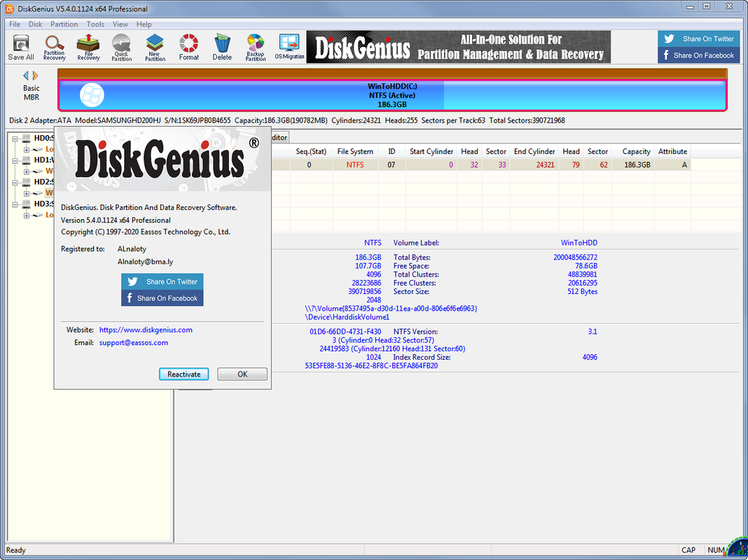The width and height of the screenshot is (748, 560).
Task: Collapse the HD0 disk tree node
Action: (15, 139)
